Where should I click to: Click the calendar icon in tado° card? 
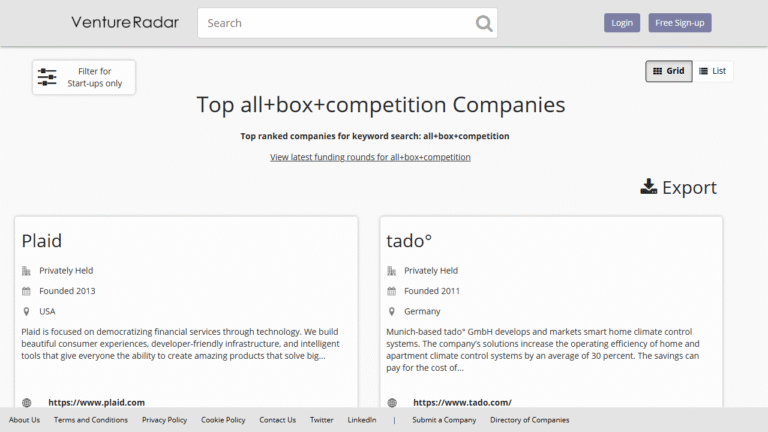392,291
